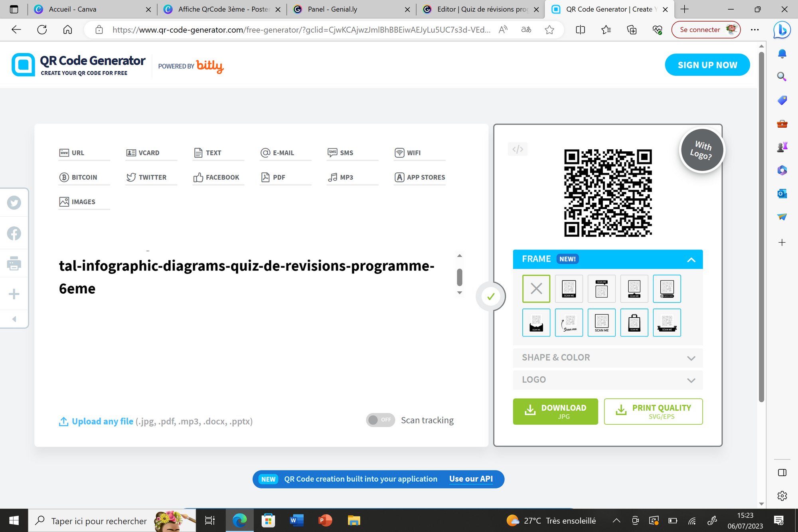Screen dimensions: 798x532
Task: Select the no-frame option in Frame section
Action: point(536,289)
